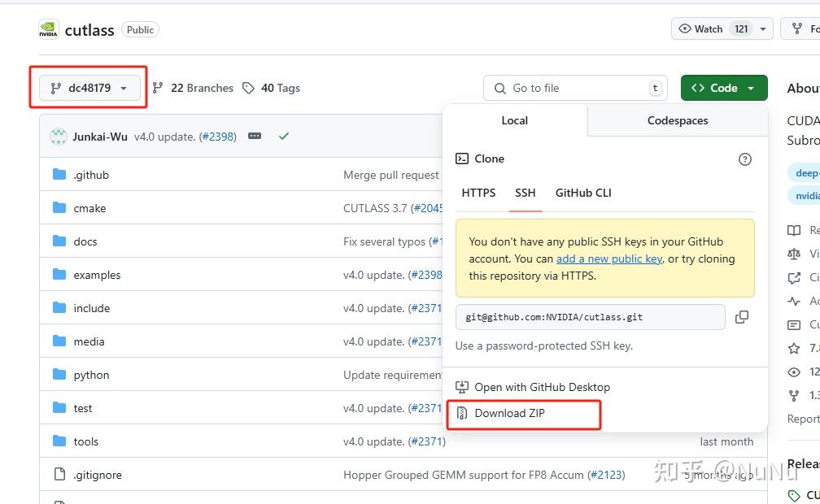Click the green commit status checkmark
Viewport: 820px width, 504px height.
283,137
